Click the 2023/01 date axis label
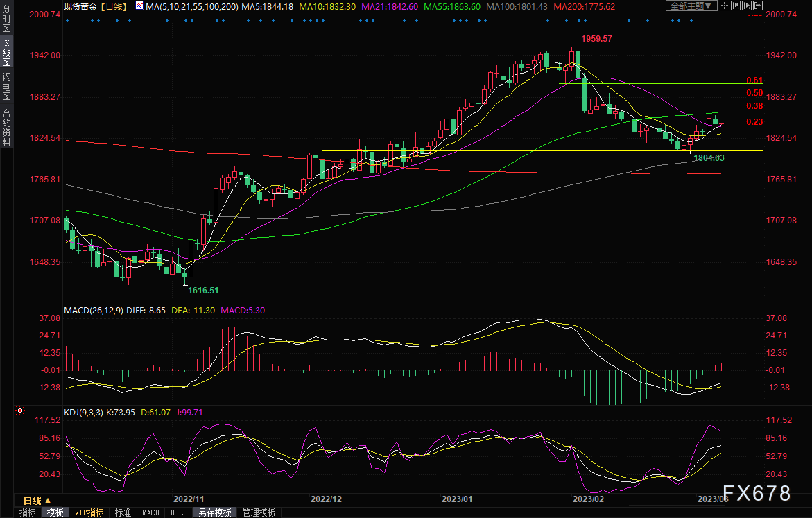The image size is (812, 518). 457,499
